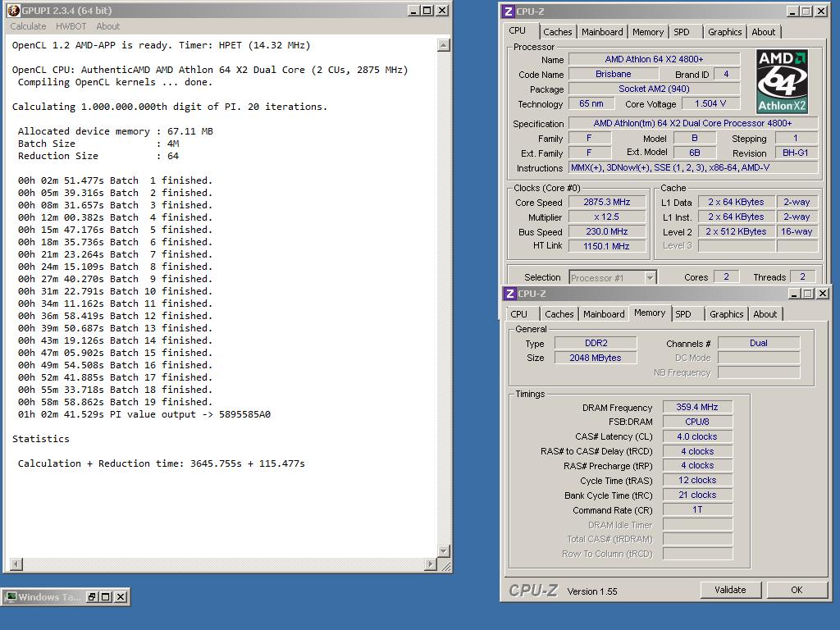
Task: Click the Revision value BH-G1
Action: pyautogui.click(x=795, y=153)
